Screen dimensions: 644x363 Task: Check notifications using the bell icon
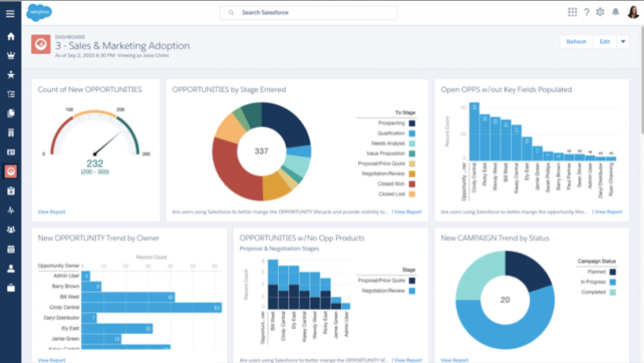(x=615, y=11)
